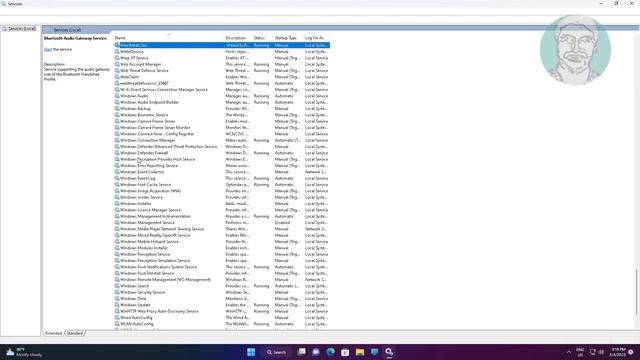Click the Web Account Manager service gear icon
The image size is (640, 360).
point(117,64)
